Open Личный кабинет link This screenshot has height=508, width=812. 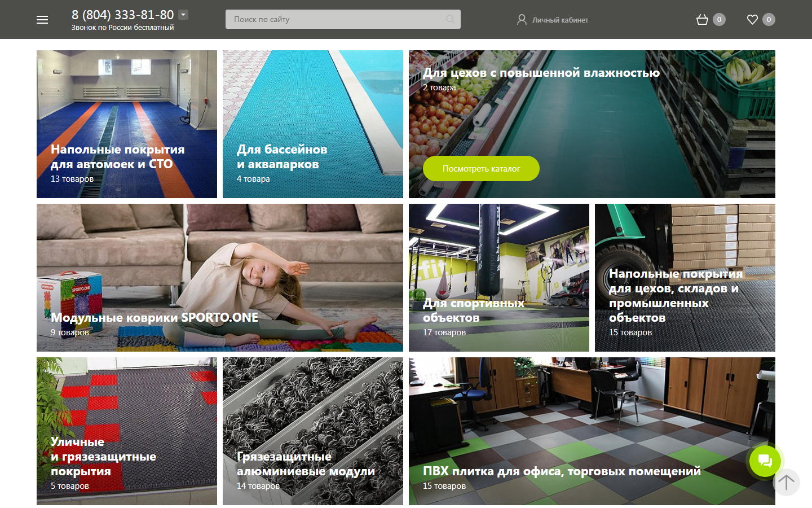tap(560, 20)
